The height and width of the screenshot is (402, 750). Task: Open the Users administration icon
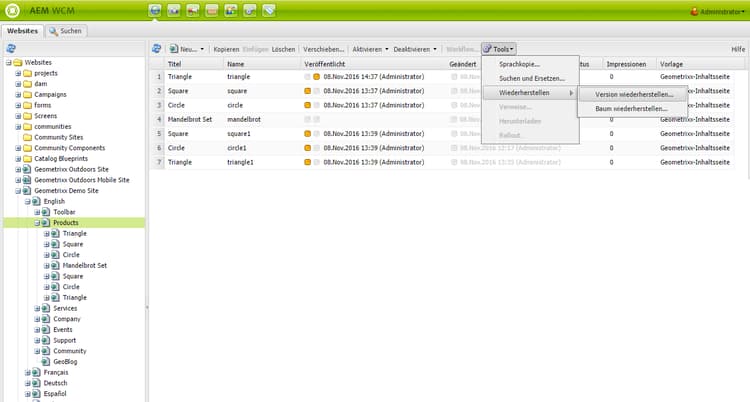(231, 11)
